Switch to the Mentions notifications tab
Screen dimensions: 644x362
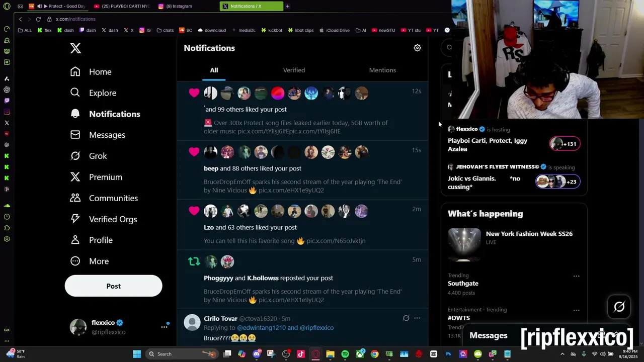pos(382,70)
